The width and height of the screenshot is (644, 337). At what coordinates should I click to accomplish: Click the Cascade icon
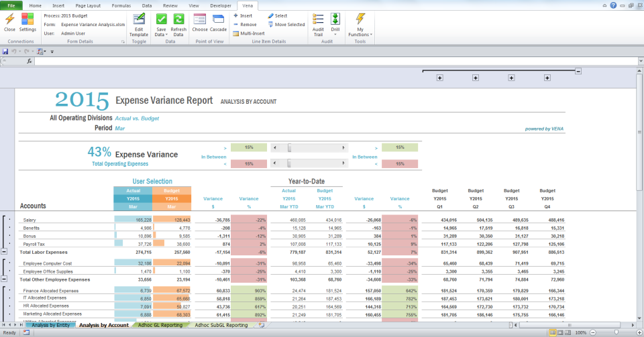[x=218, y=19]
